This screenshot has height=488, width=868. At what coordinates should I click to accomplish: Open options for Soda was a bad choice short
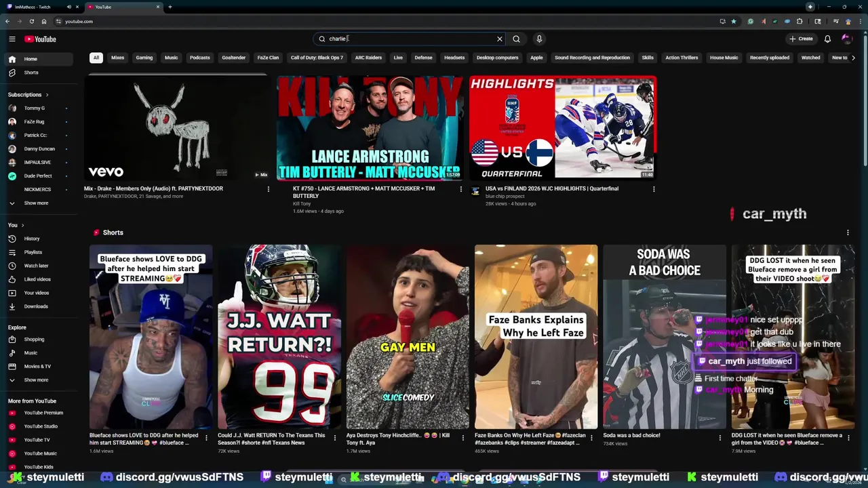[719, 438]
